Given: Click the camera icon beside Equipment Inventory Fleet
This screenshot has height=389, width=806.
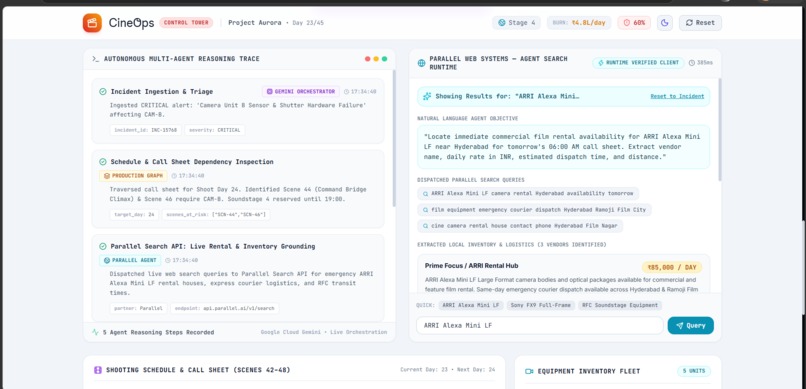Looking at the screenshot, I should pos(529,371).
